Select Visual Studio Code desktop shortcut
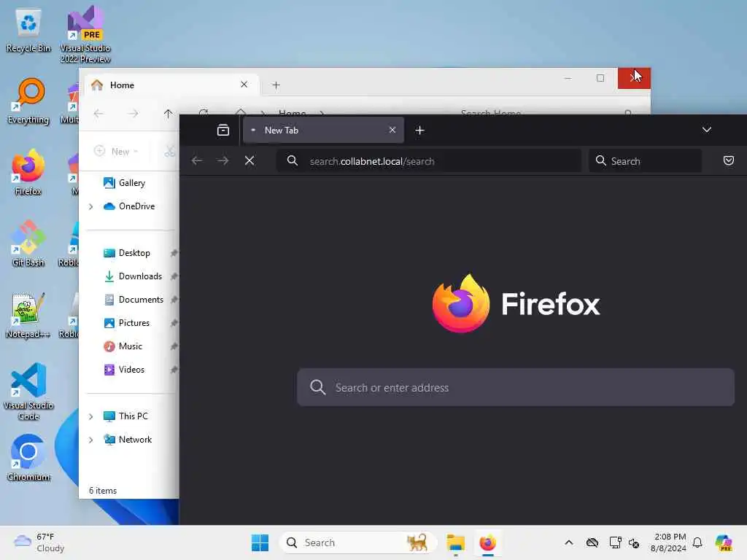 pyautogui.click(x=28, y=392)
